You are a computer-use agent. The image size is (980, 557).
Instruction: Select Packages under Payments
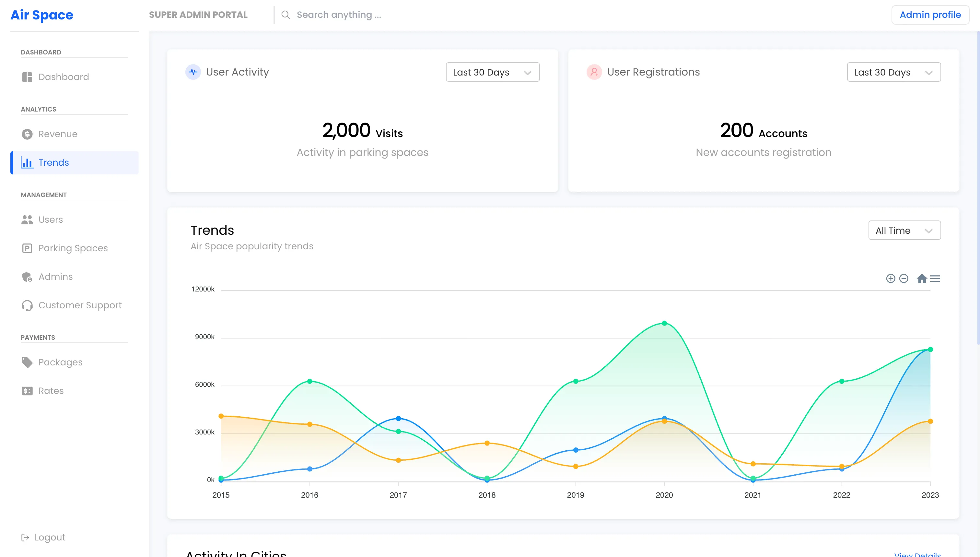[x=60, y=362]
